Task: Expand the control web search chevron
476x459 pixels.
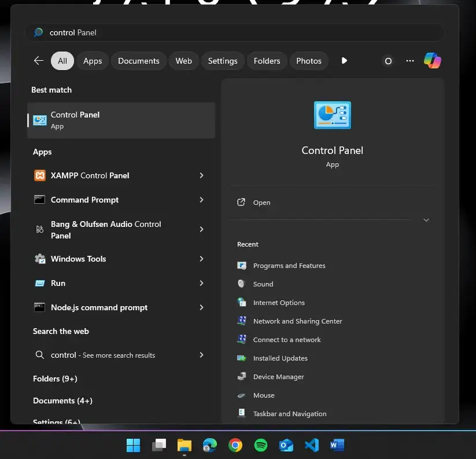Action: [x=201, y=355]
